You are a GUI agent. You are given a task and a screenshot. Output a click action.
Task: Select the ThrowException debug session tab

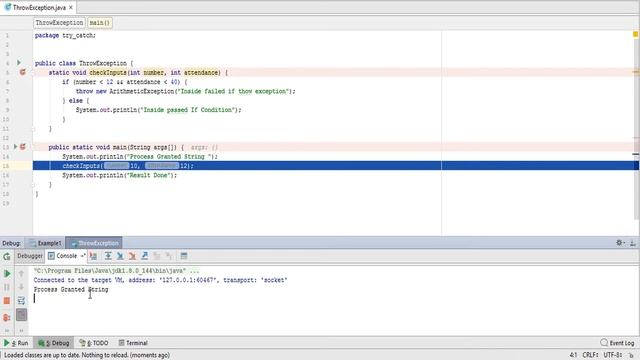pos(94,243)
